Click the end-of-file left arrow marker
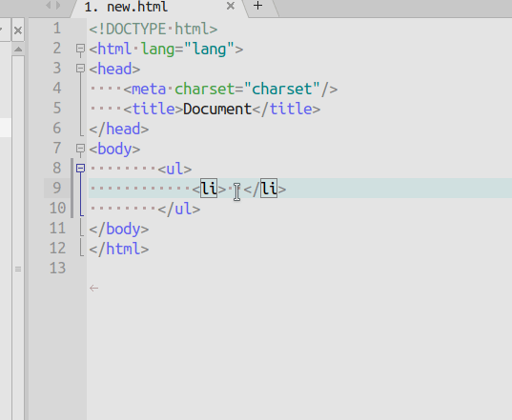The image size is (512, 420). pyautogui.click(x=94, y=288)
